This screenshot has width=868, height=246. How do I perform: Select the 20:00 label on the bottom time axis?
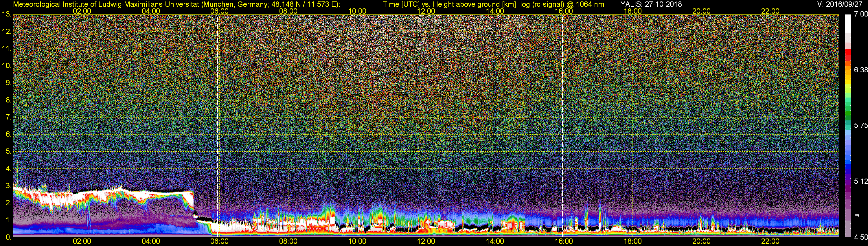tap(701, 241)
